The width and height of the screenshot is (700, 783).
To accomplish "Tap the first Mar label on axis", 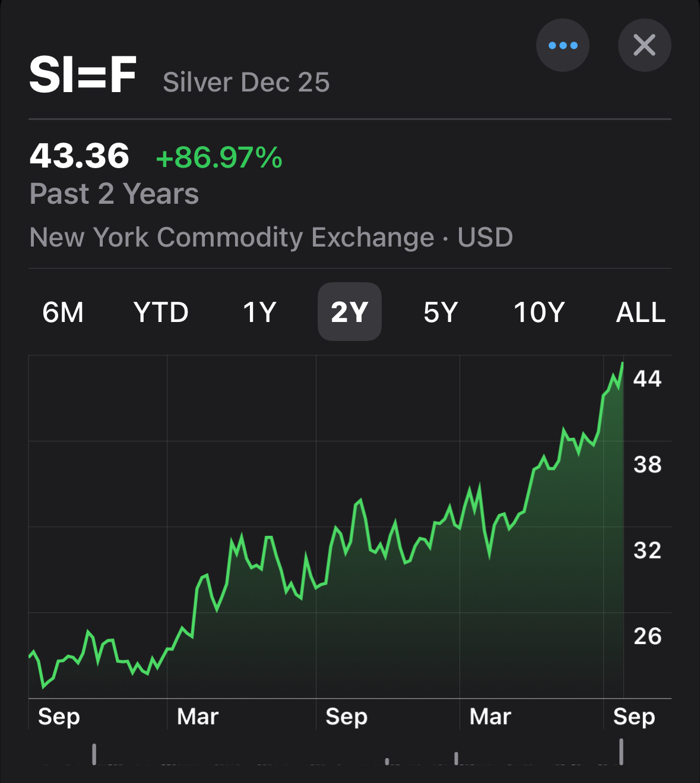I will coord(198,716).
